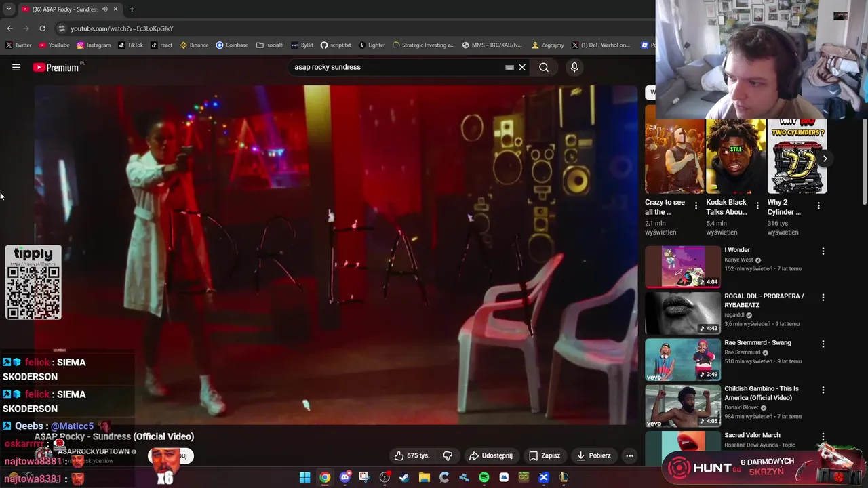This screenshot has height=488, width=868.
Task: Open a new browser tab
Action: click(x=132, y=9)
